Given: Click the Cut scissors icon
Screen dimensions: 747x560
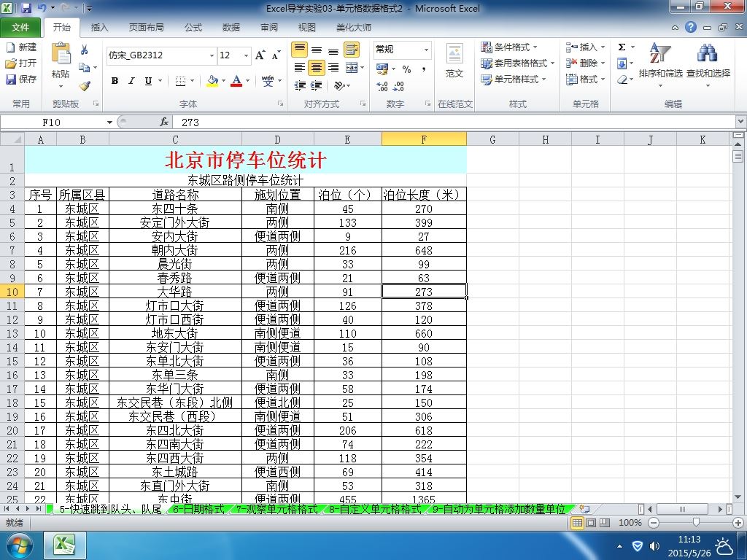Looking at the screenshot, I should pos(85,50).
